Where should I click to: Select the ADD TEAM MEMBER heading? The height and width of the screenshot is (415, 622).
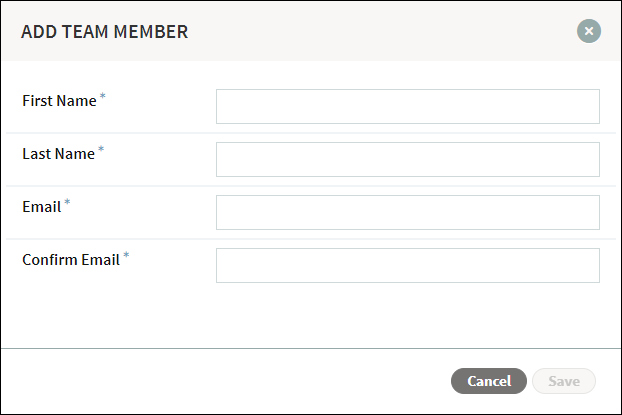pyautogui.click(x=104, y=32)
